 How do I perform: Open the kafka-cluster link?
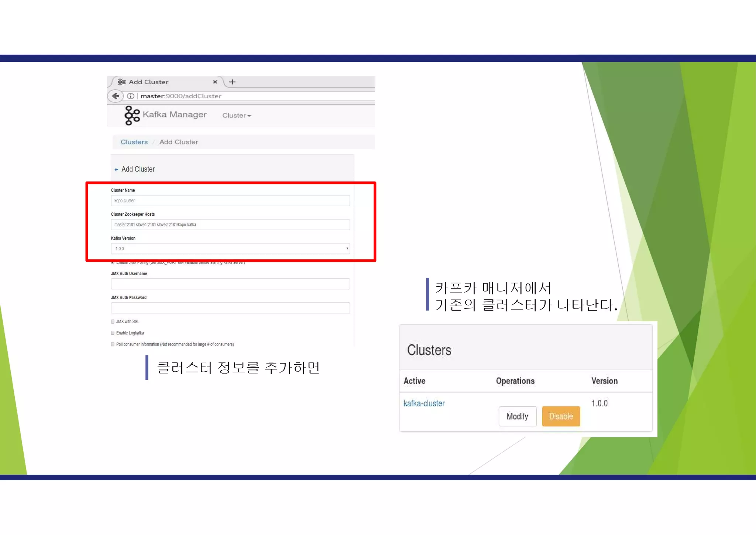[x=424, y=403]
